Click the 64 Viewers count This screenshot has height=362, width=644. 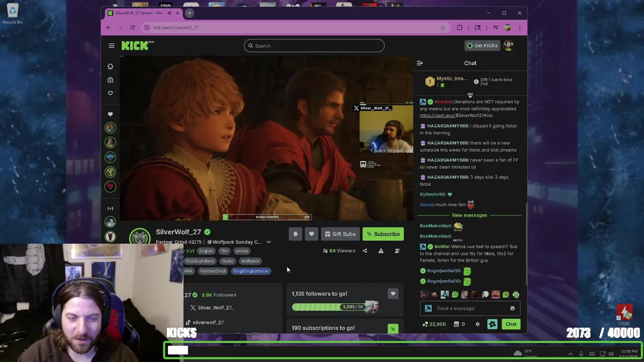[x=339, y=251]
